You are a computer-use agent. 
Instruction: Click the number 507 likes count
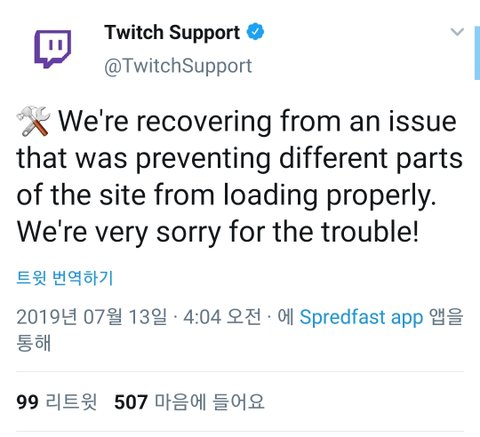coord(131,402)
